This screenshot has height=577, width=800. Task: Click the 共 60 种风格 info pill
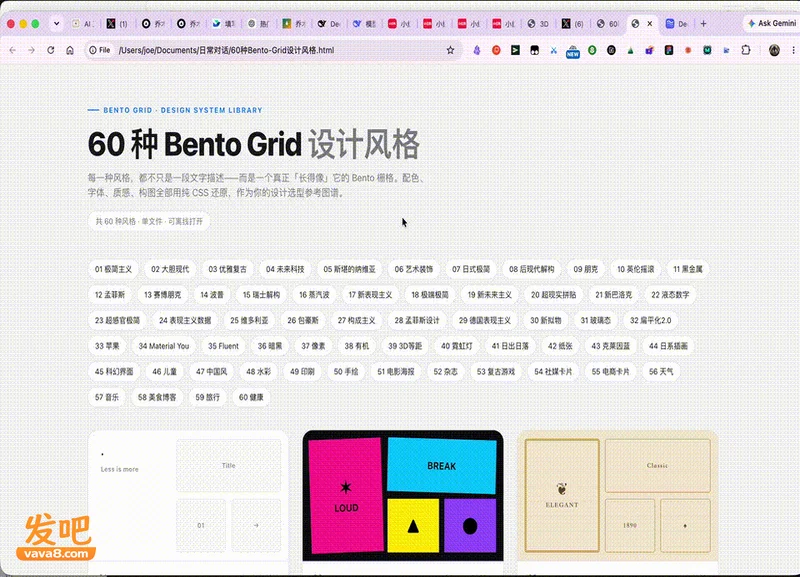pos(149,221)
